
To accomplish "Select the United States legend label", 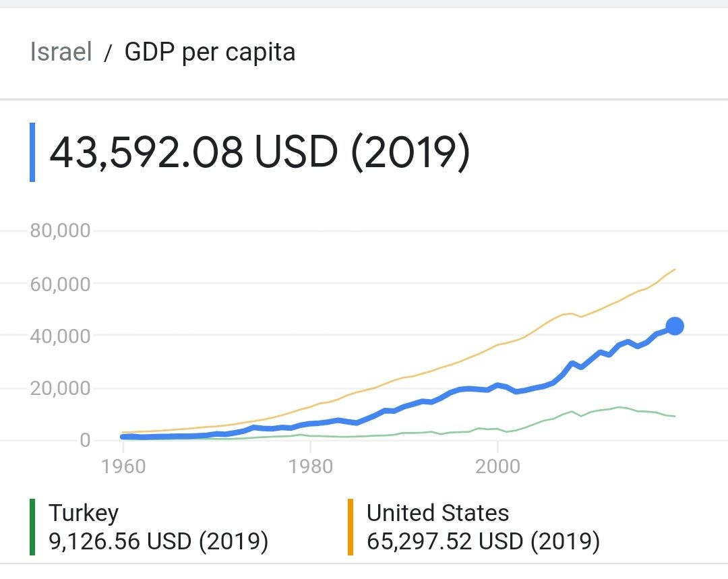I will (x=437, y=513).
